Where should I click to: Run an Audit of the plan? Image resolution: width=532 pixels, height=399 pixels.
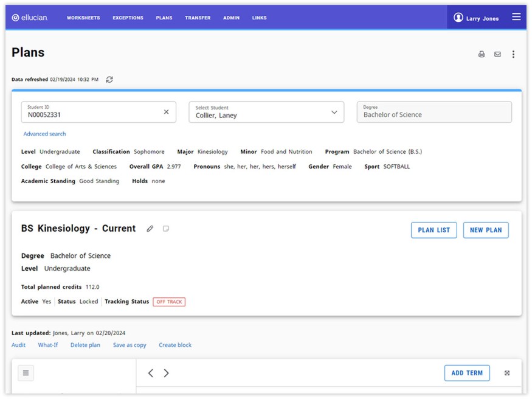(x=18, y=345)
